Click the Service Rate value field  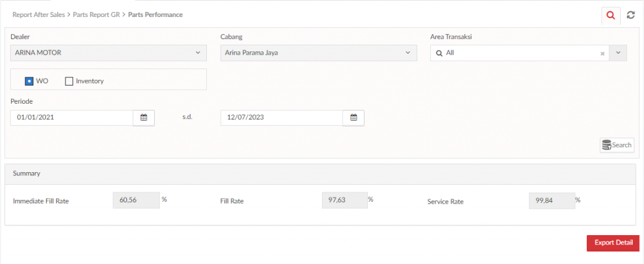point(552,201)
